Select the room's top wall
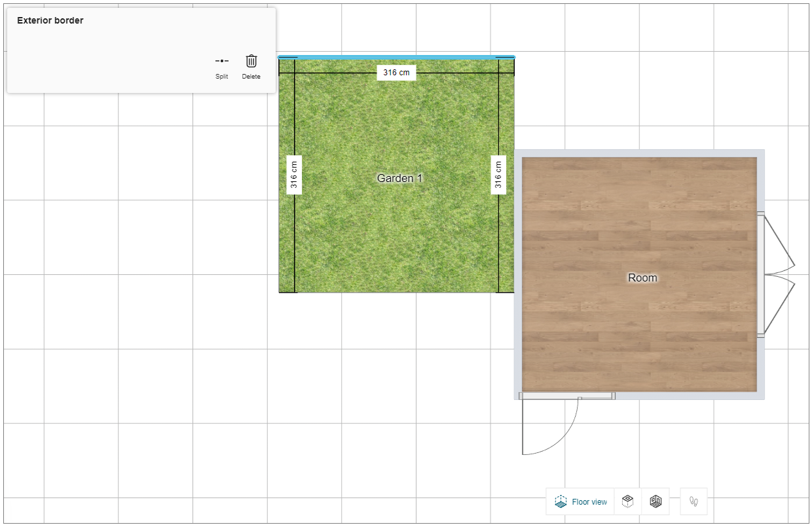Screen dimensions: 812x525 (638, 153)
